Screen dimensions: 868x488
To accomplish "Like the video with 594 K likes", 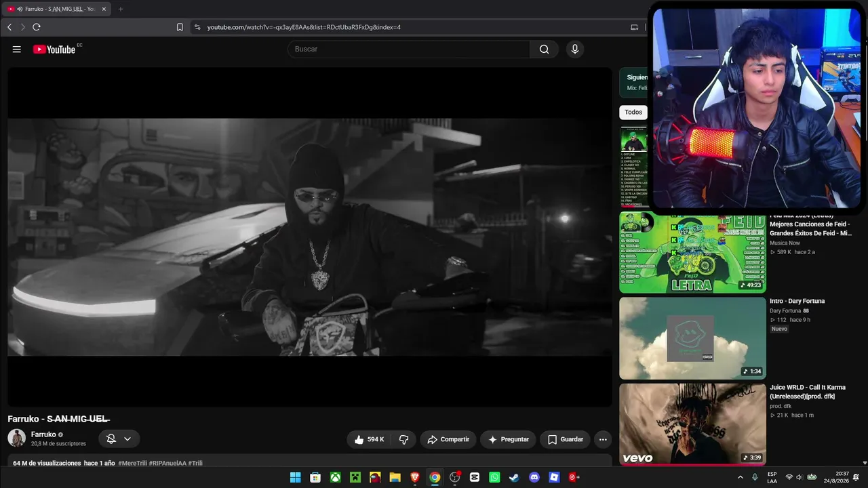I will coord(370,439).
